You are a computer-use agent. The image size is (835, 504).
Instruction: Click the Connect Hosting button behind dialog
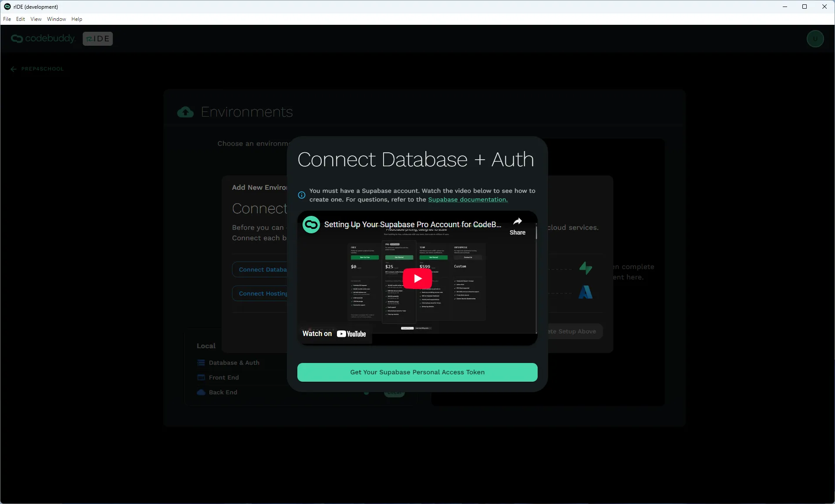(x=260, y=293)
